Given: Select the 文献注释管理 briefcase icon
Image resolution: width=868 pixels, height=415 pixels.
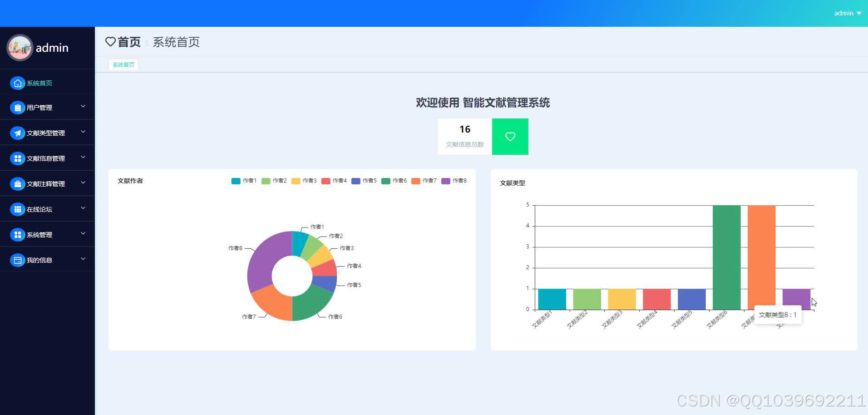Looking at the screenshot, I should (18, 183).
